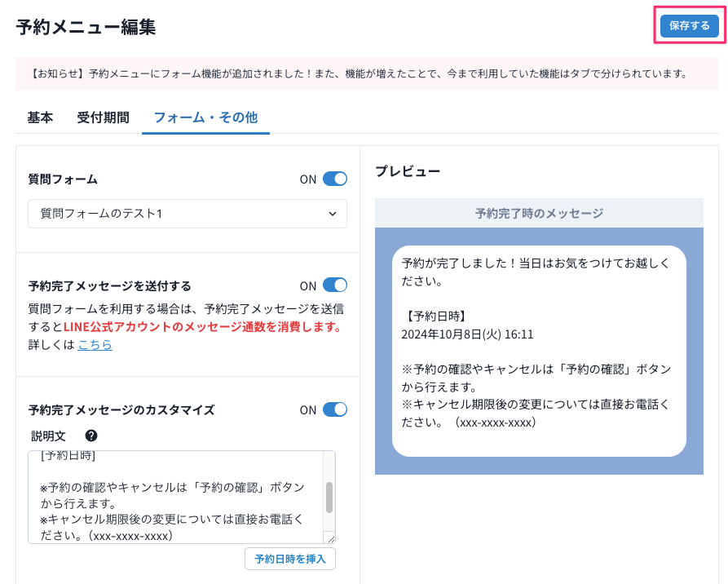
Task: Open the 質問フォームのテスト1 dropdown
Action: click(x=188, y=214)
